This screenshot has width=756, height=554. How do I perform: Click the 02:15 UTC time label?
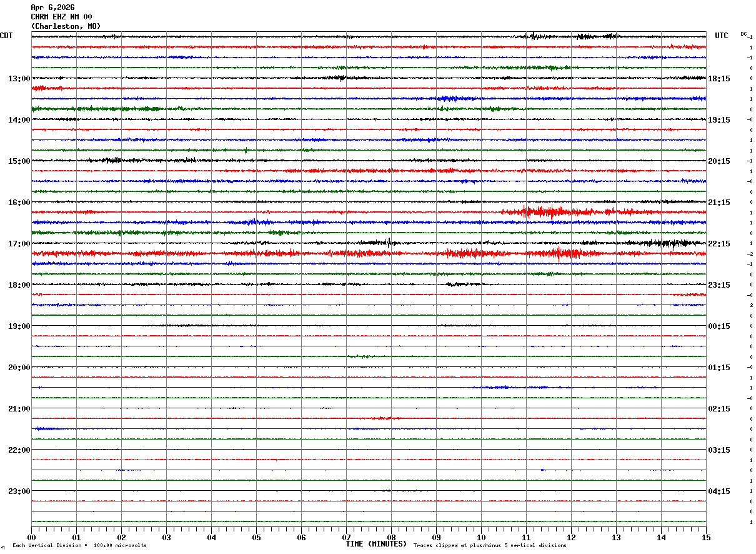tap(719, 409)
